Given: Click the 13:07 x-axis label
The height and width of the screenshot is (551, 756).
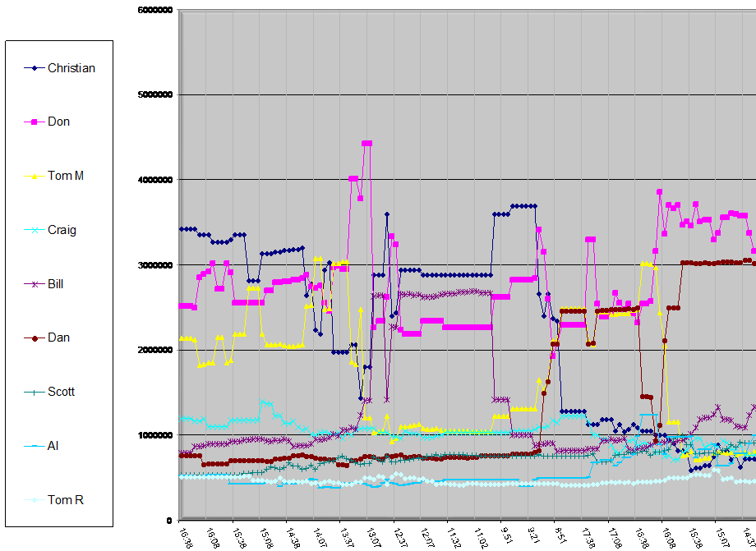Looking at the screenshot, I should point(374,538).
